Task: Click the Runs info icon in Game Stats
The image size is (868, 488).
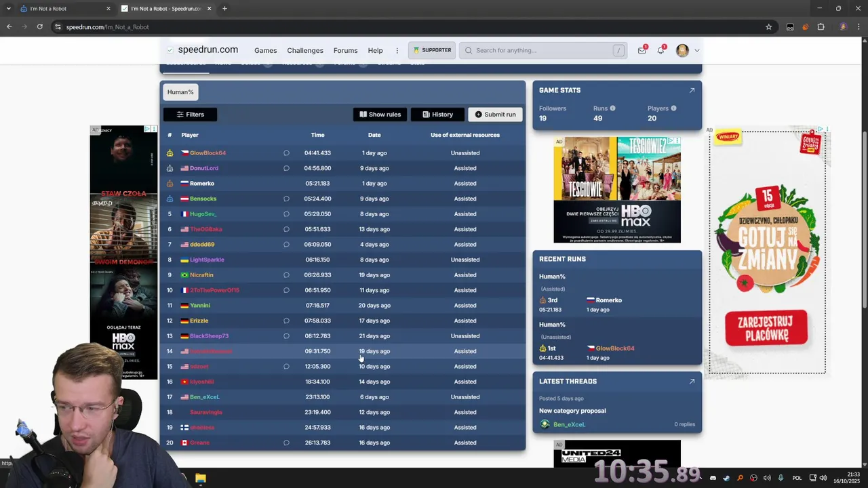Action: pyautogui.click(x=612, y=108)
